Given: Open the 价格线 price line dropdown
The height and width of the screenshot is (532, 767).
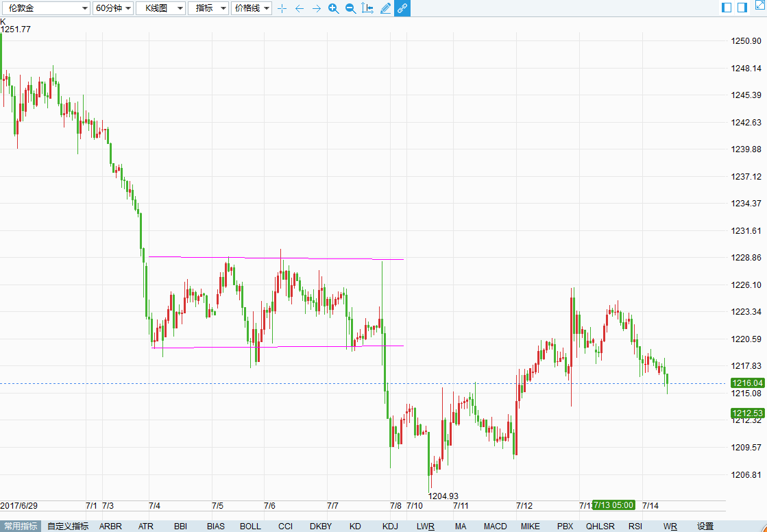Looking at the screenshot, I should pyautogui.click(x=252, y=8).
